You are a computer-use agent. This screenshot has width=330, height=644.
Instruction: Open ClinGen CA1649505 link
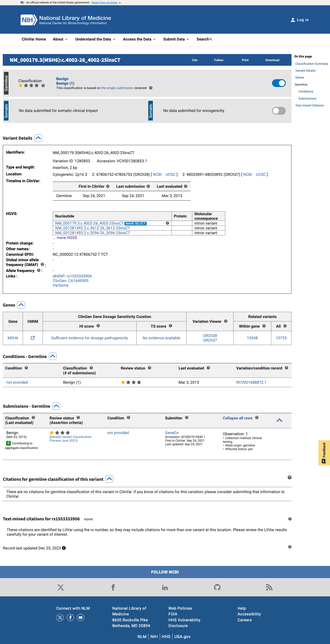pos(71,281)
